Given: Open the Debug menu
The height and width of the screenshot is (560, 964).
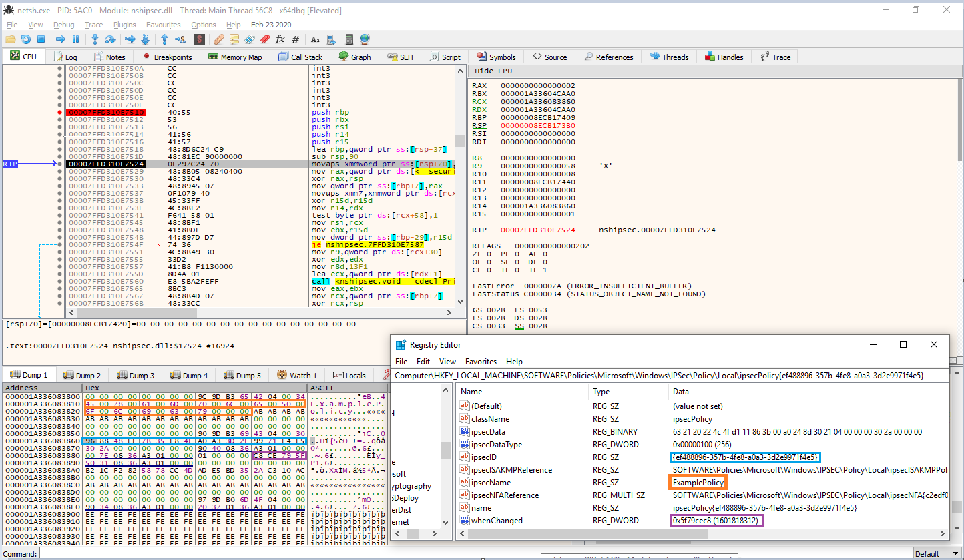Looking at the screenshot, I should point(64,25).
